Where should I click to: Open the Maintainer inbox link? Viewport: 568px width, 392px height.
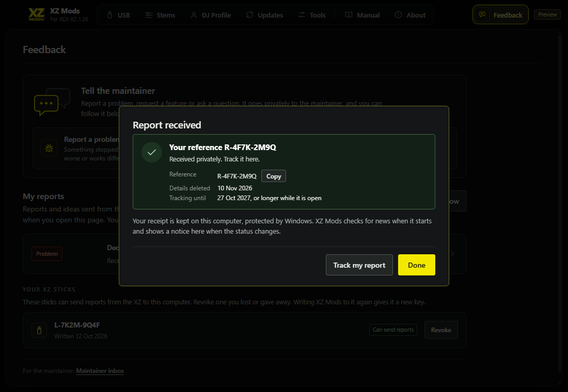point(100,371)
